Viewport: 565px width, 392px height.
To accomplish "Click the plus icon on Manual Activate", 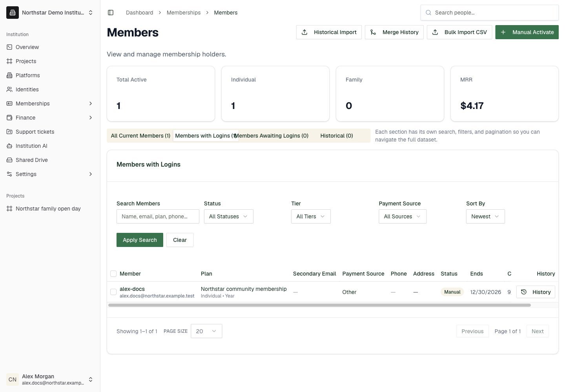I will pyautogui.click(x=503, y=32).
